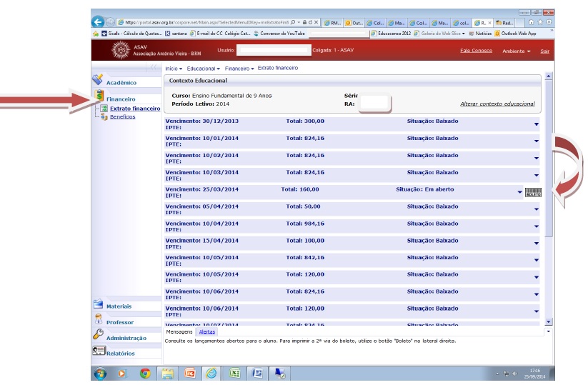Click the ASAV logo emblem
Image resolution: width=588 pixels, height=385 pixels.
tap(121, 50)
